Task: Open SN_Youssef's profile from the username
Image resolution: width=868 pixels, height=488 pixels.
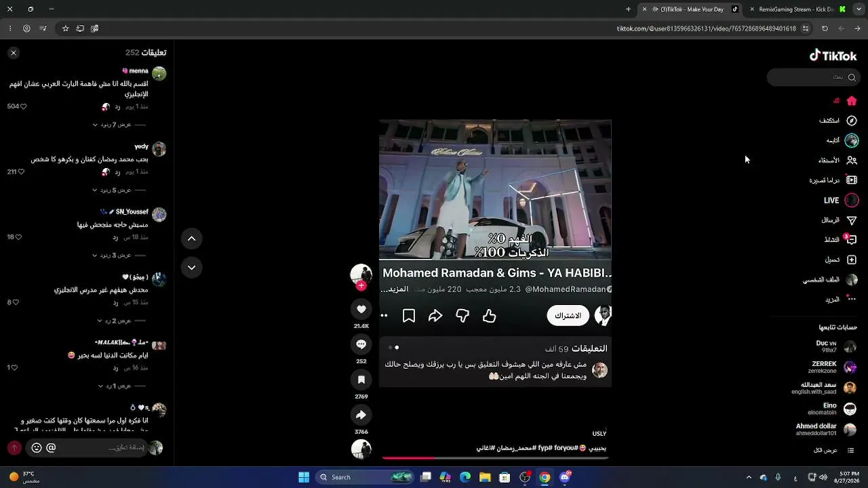Action: (132, 212)
